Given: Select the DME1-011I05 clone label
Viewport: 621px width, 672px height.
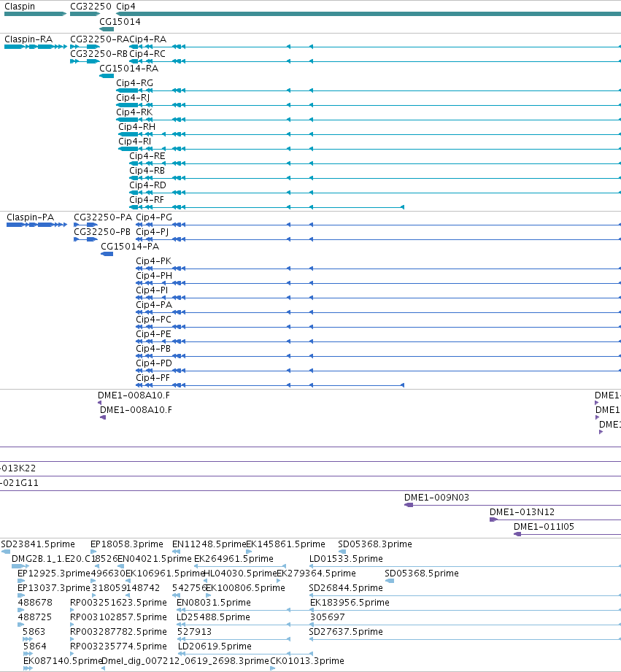Looking at the screenshot, I should click(x=544, y=526).
